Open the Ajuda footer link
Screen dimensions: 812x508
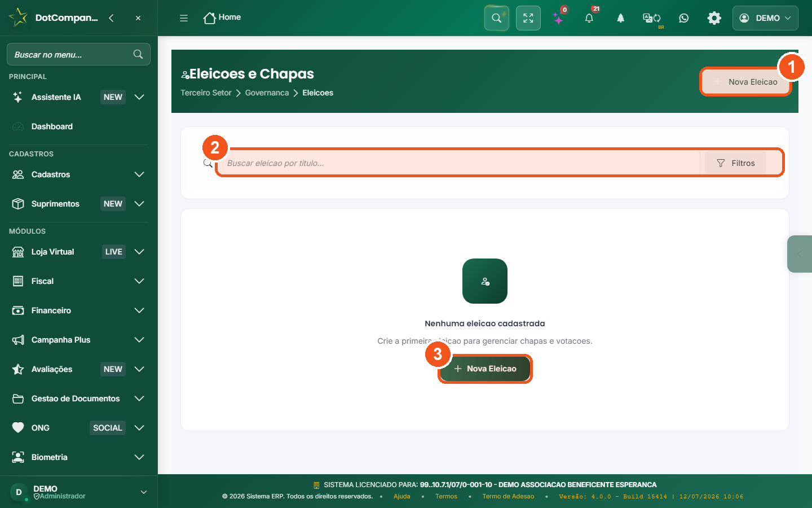[402, 497]
